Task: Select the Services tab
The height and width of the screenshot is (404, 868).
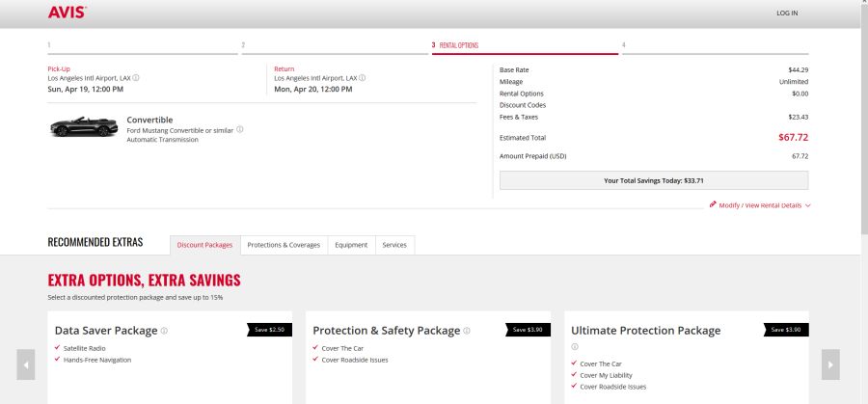Action: pos(394,245)
